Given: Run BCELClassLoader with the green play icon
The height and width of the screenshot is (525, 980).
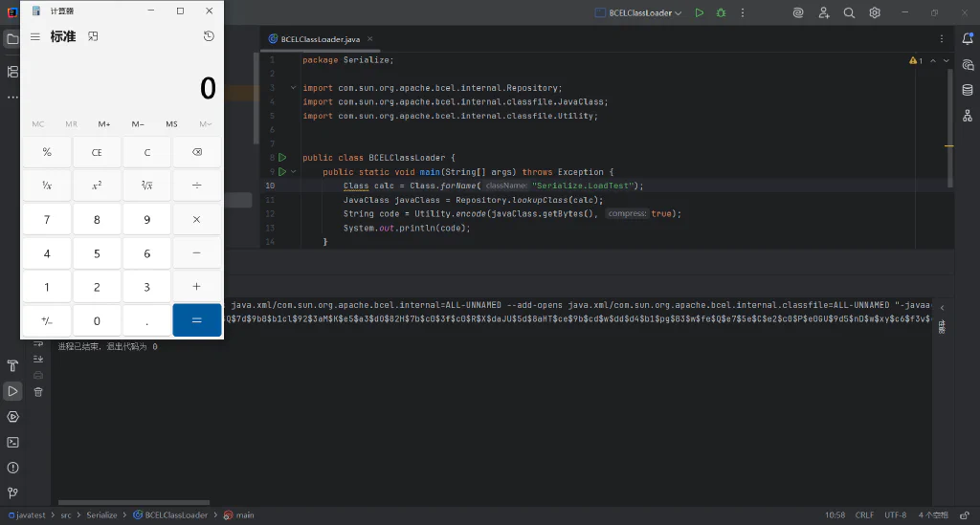Looking at the screenshot, I should point(700,12).
